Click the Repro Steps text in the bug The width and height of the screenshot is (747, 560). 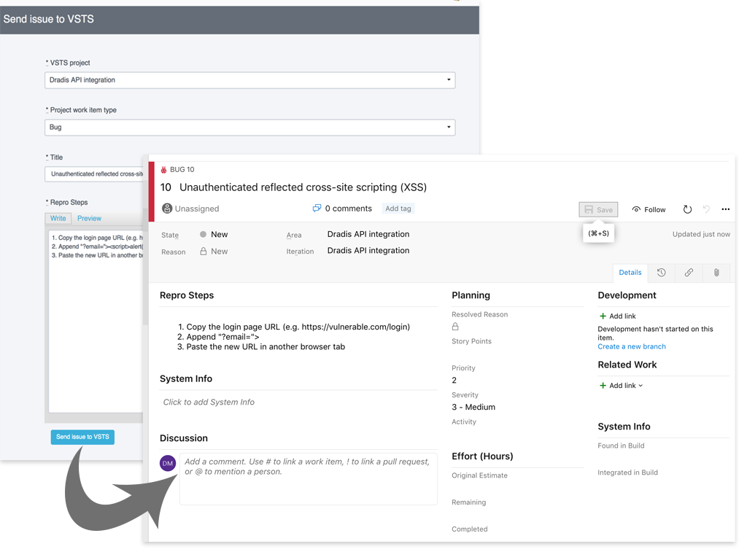pyautogui.click(x=293, y=337)
